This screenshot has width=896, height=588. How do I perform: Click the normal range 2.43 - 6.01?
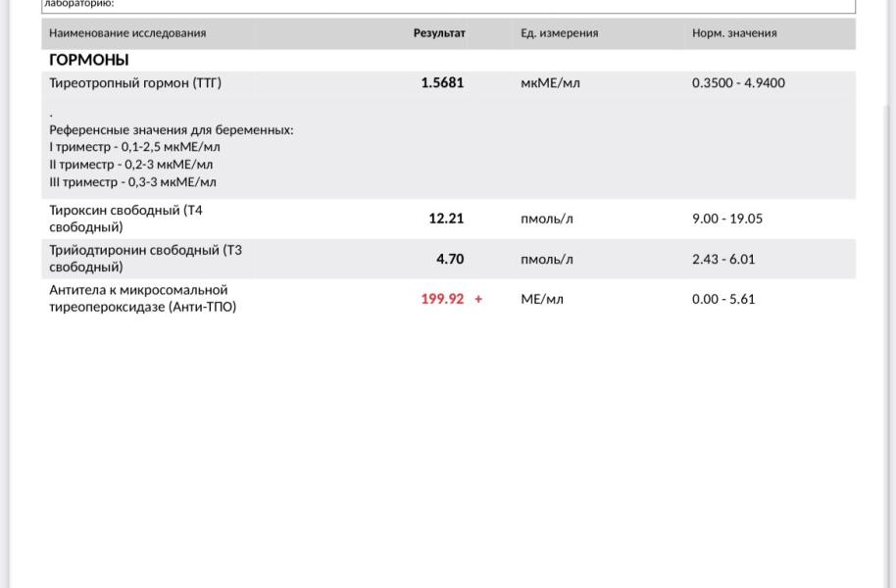click(723, 260)
